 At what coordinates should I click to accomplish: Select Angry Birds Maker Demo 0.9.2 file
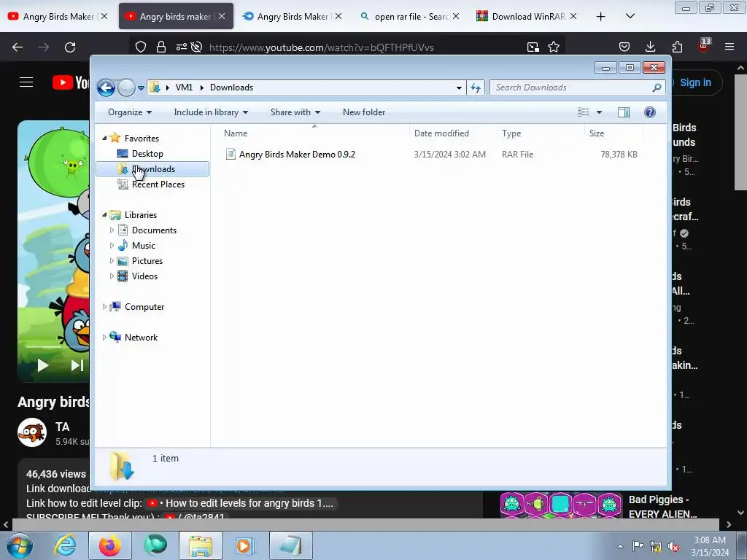297,155
